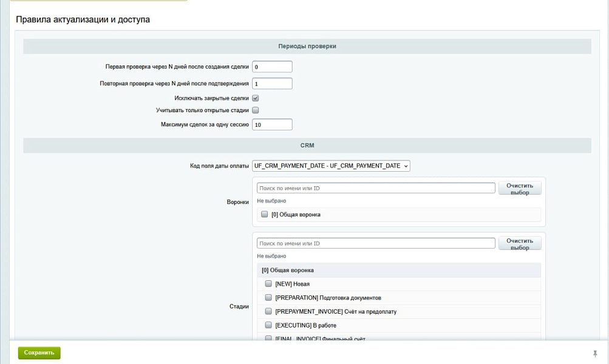
Task: Check the [NEW] Новая stage checkbox
Action: [x=268, y=284]
